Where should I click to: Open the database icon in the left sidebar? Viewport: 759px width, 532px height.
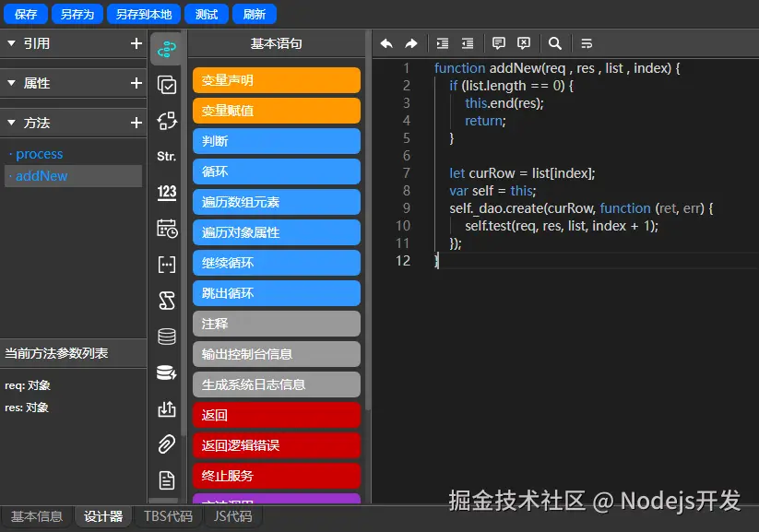point(166,335)
